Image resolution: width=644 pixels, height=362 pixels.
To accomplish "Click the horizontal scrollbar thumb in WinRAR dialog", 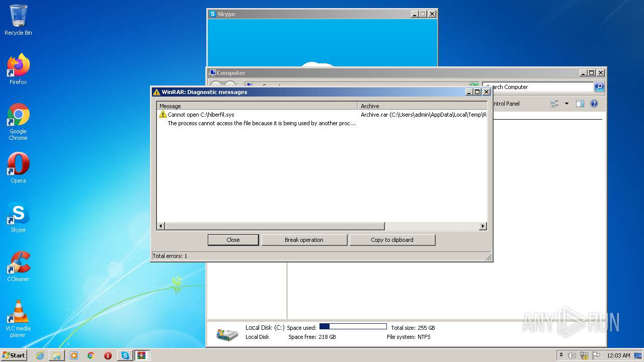I will click(x=274, y=226).
